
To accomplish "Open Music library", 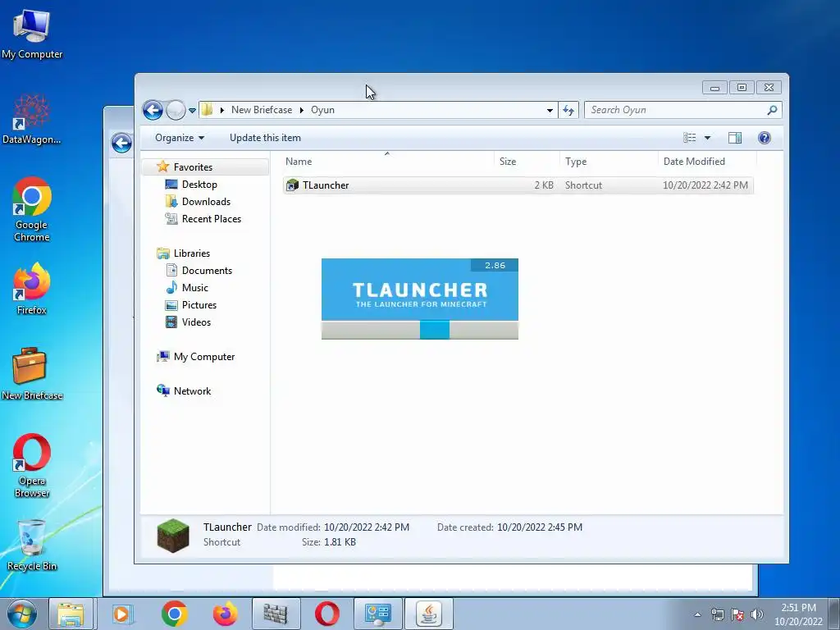I will [195, 288].
